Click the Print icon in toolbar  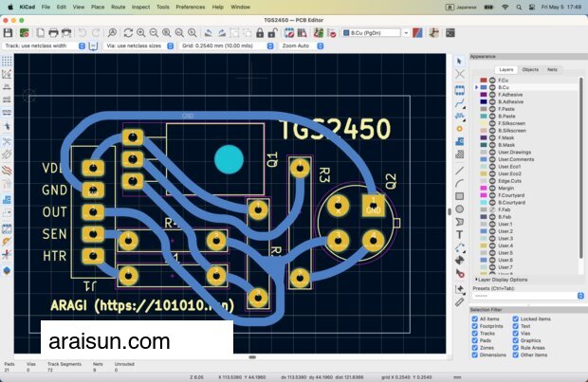[53, 33]
